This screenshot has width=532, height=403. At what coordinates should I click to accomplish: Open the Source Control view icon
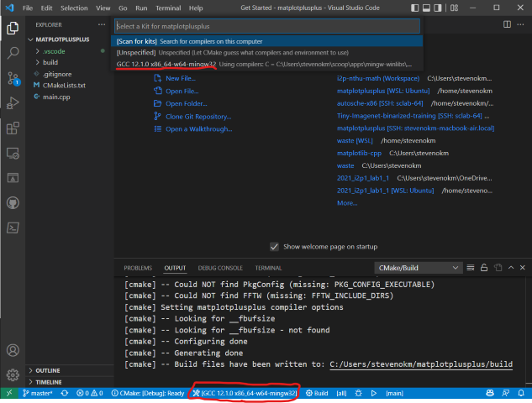(x=13, y=78)
